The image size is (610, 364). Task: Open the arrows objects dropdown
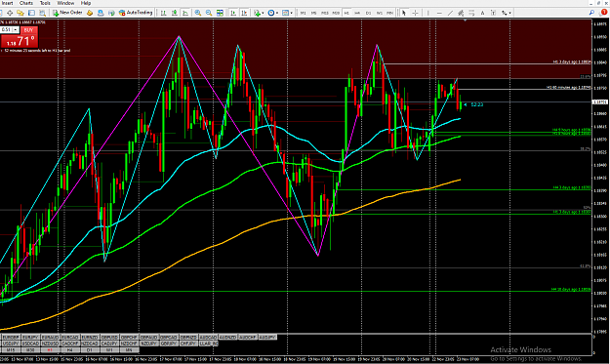507,13
